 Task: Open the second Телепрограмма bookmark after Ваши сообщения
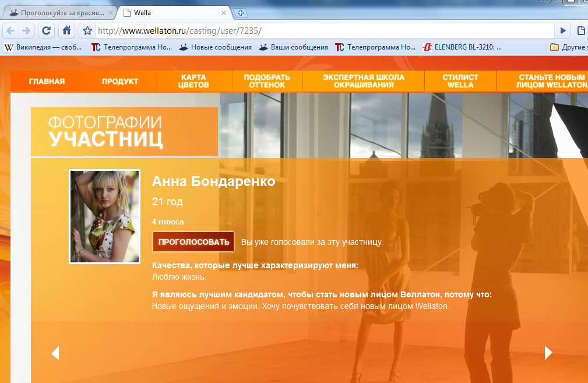(375, 47)
